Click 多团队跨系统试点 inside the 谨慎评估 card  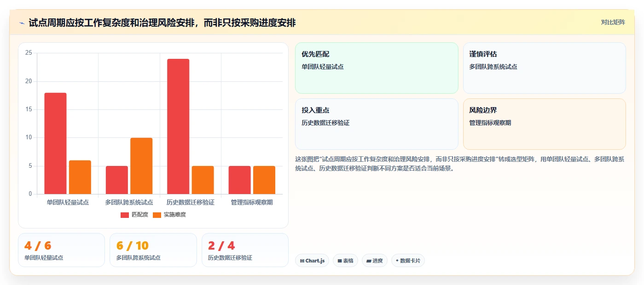[493, 67]
